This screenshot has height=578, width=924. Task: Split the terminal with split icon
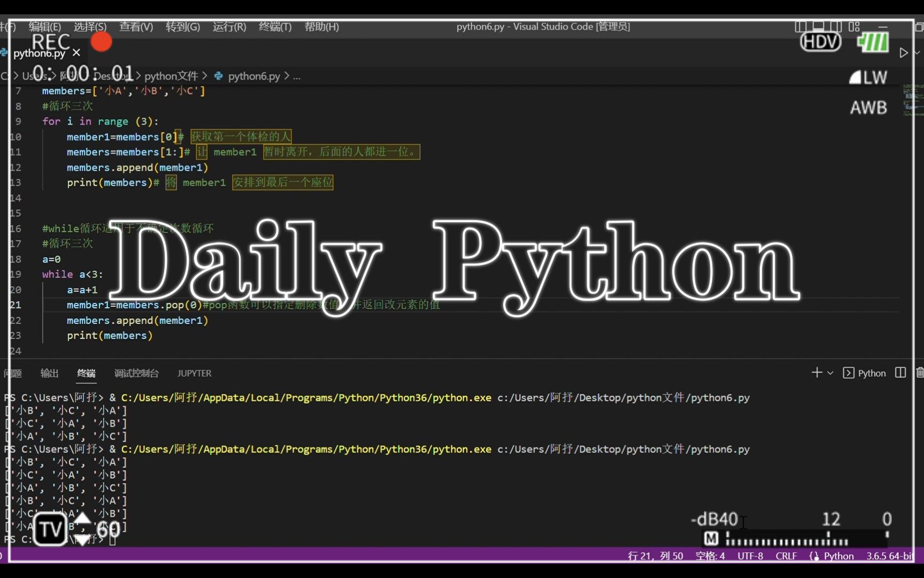tap(900, 372)
